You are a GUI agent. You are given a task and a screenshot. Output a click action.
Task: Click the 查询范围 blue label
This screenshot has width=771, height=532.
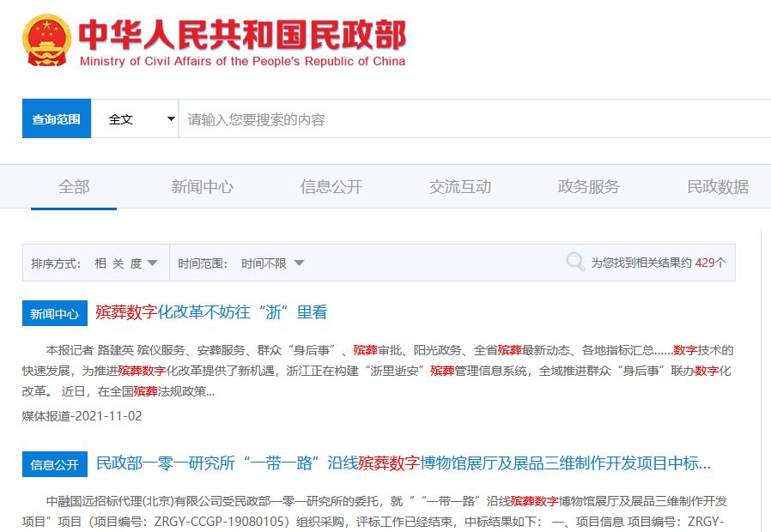click(x=57, y=118)
